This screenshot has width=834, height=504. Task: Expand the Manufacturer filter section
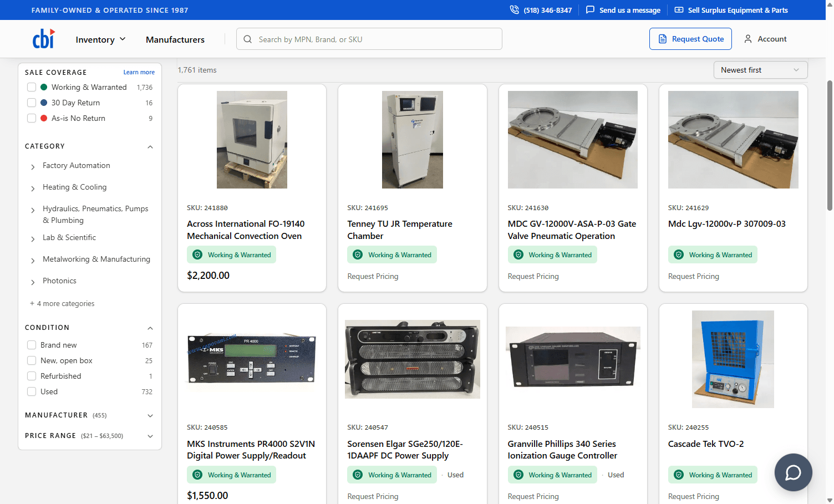pyautogui.click(x=150, y=415)
